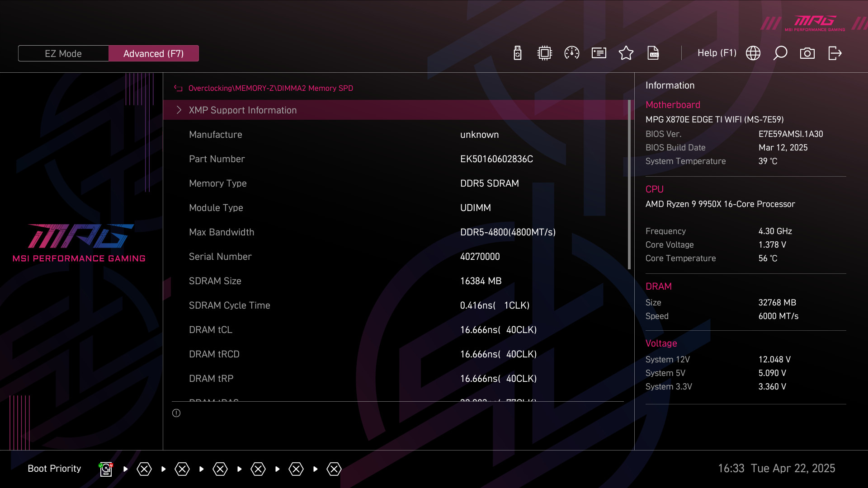Select the fourth boot priority slot
The image size is (868, 488).
tap(220, 469)
